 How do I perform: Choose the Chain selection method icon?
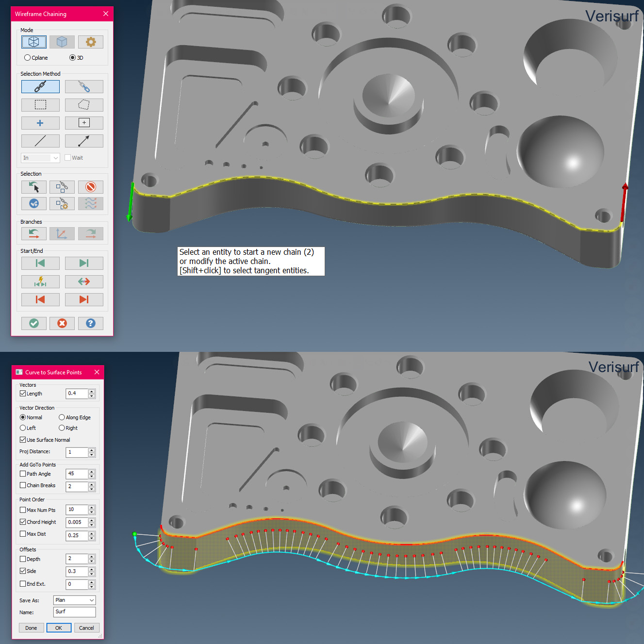click(x=40, y=87)
